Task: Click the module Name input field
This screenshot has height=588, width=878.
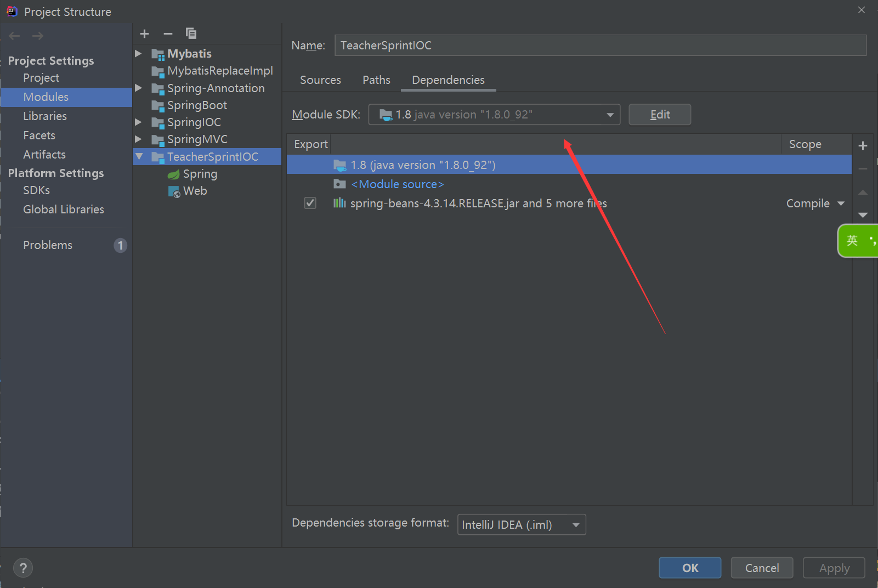Action: (x=601, y=46)
